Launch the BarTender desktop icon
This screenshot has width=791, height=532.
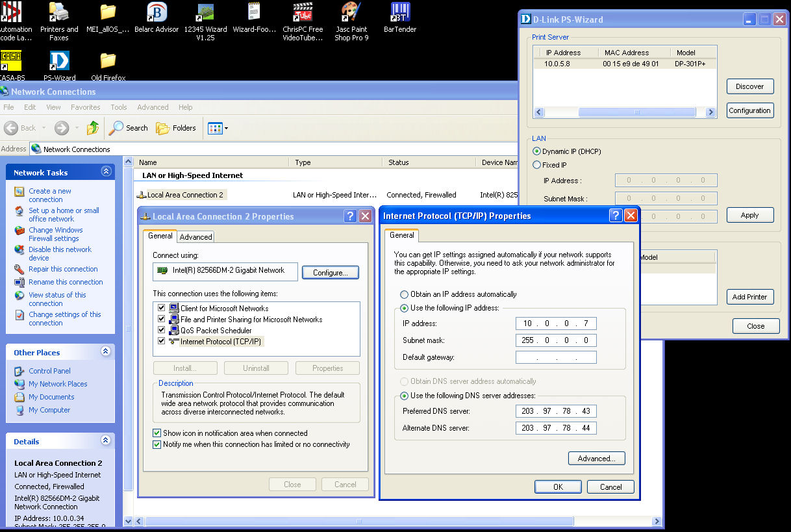pos(399,13)
